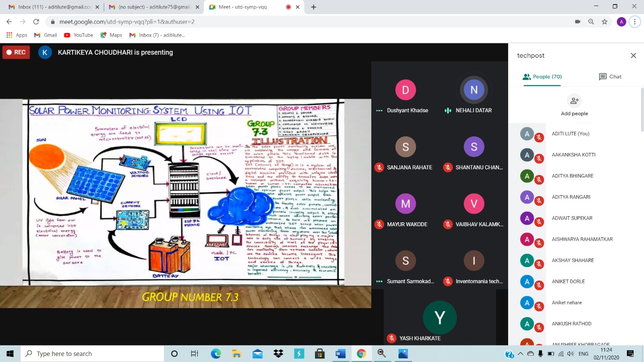The width and height of the screenshot is (644, 362).
Task: Select ADWAIT SUPEKAR in the people list
Action: pos(574,218)
